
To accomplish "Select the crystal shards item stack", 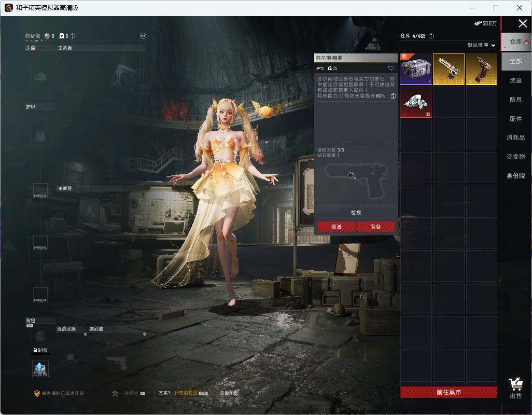I will (x=416, y=102).
